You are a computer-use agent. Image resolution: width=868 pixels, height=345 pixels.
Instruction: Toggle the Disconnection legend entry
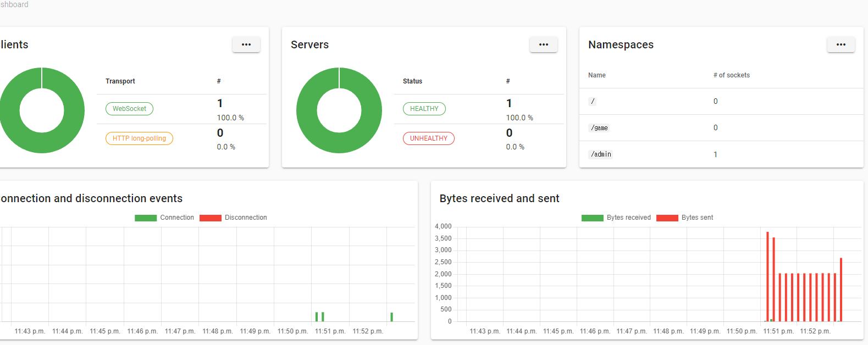click(233, 218)
